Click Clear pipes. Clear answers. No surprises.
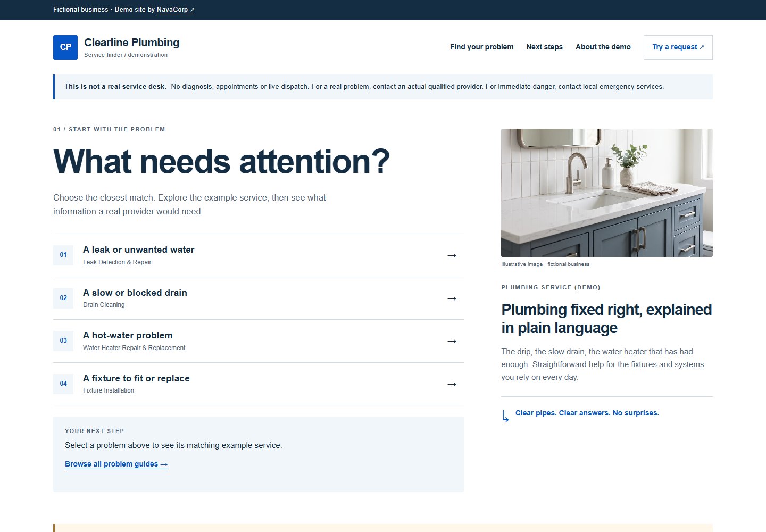 (587, 413)
